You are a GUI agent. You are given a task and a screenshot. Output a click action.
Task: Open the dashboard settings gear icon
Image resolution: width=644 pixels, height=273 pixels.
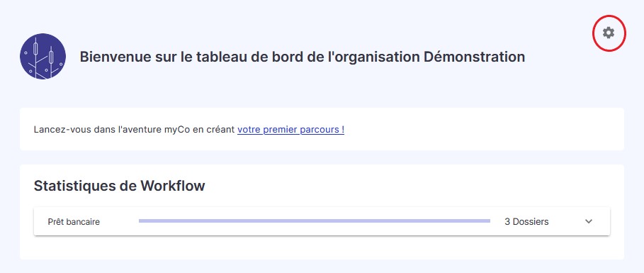tap(609, 33)
